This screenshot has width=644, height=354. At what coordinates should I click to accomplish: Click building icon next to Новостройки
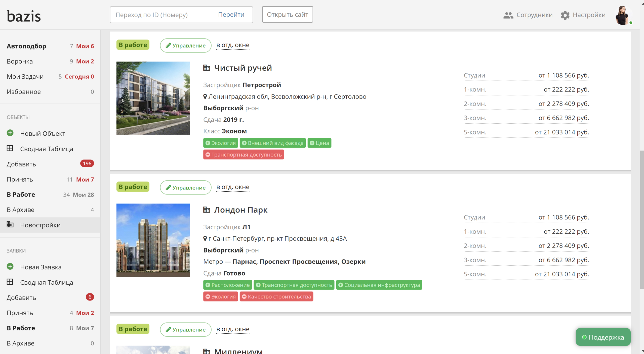pos(10,224)
